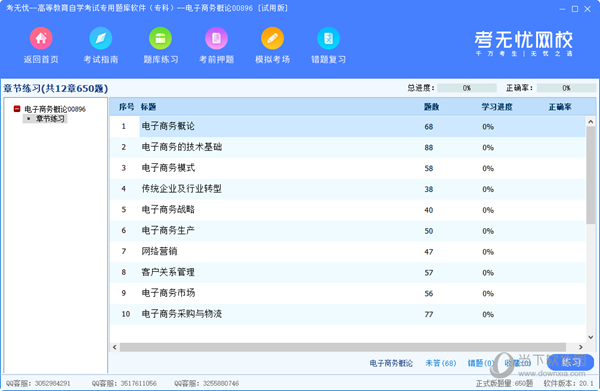The image size is (600, 391).
Task: Click the list's scroll up arrow
Action: pyautogui.click(x=590, y=122)
